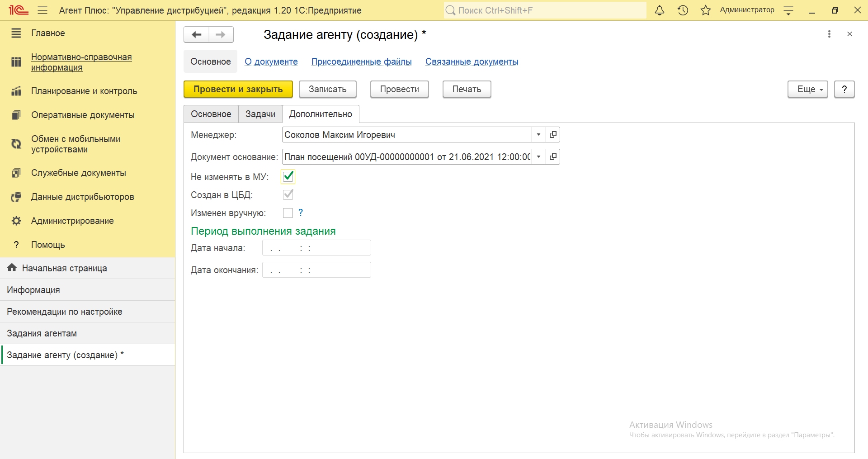Switch to the Основное inner tab
Viewport: 868px width, 459px height.
[x=211, y=114]
